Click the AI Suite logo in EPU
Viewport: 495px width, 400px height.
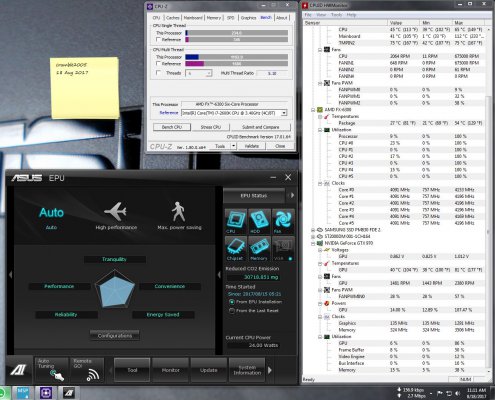pyautogui.click(x=19, y=370)
